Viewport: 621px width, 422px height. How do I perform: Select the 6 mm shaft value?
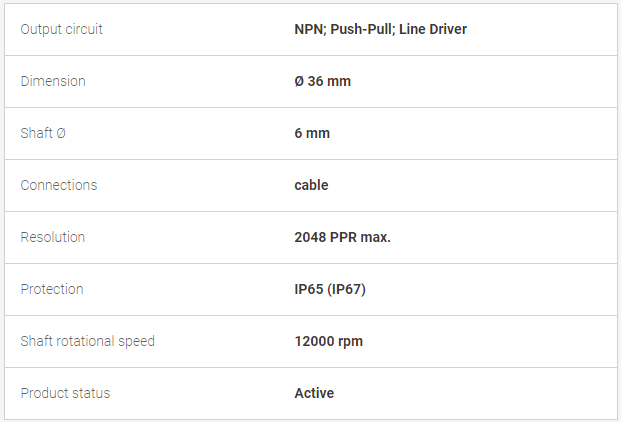pos(312,133)
